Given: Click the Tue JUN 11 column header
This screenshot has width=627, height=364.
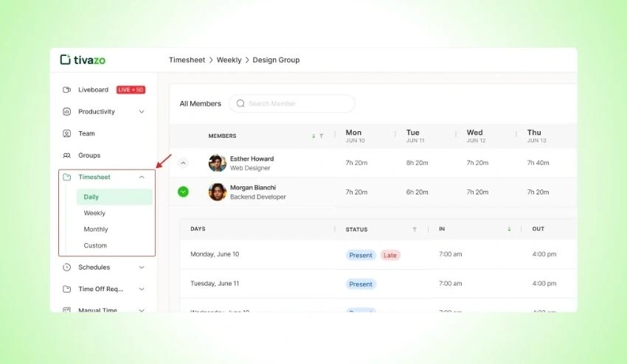Looking at the screenshot, I should [415, 136].
